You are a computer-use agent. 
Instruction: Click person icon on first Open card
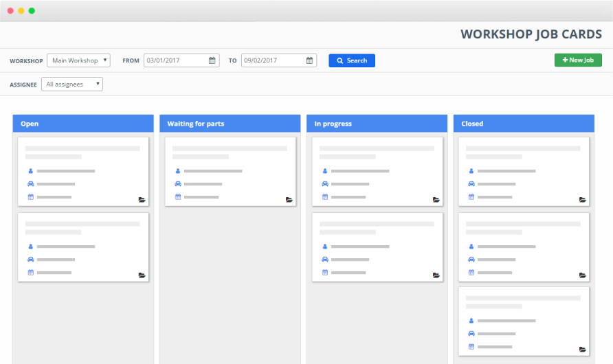(31, 171)
